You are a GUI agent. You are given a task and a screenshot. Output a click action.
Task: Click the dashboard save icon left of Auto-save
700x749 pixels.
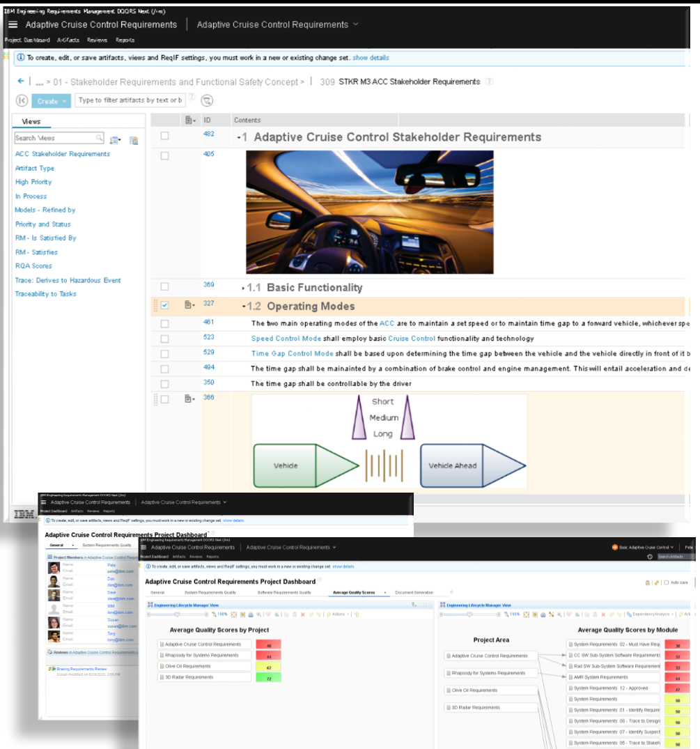pyautogui.click(x=648, y=582)
